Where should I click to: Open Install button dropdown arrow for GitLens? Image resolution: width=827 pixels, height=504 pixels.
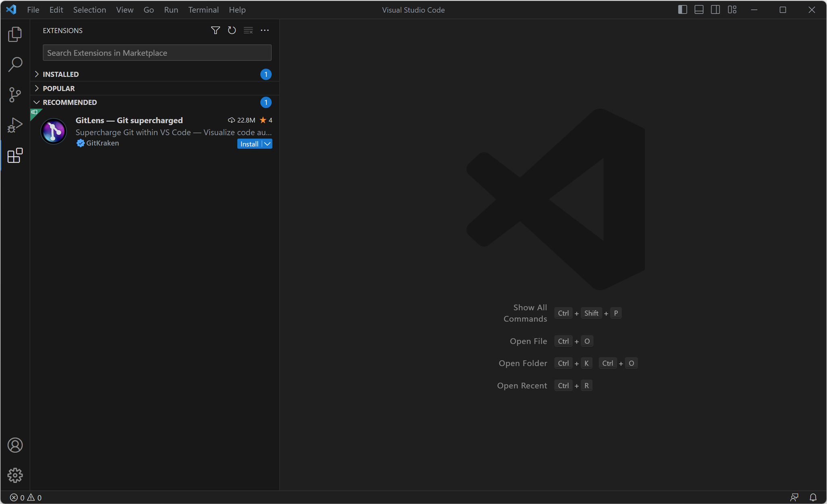[x=267, y=144]
